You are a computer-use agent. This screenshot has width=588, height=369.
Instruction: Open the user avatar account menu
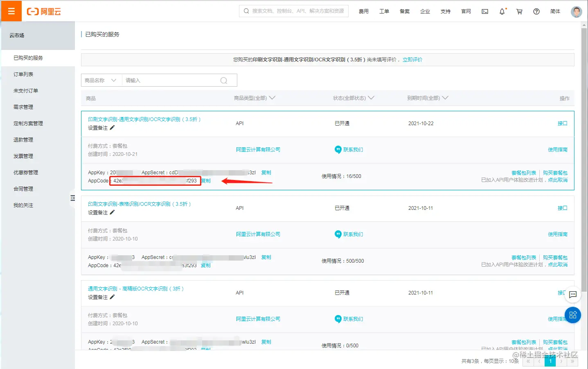point(576,11)
